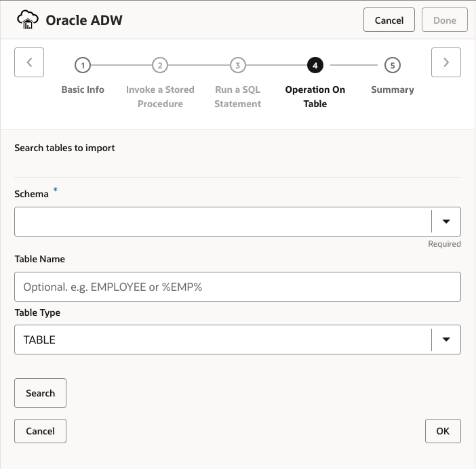Click the Required hint under Schema
This screenshot has width=476, height=469.
[444, 244]
